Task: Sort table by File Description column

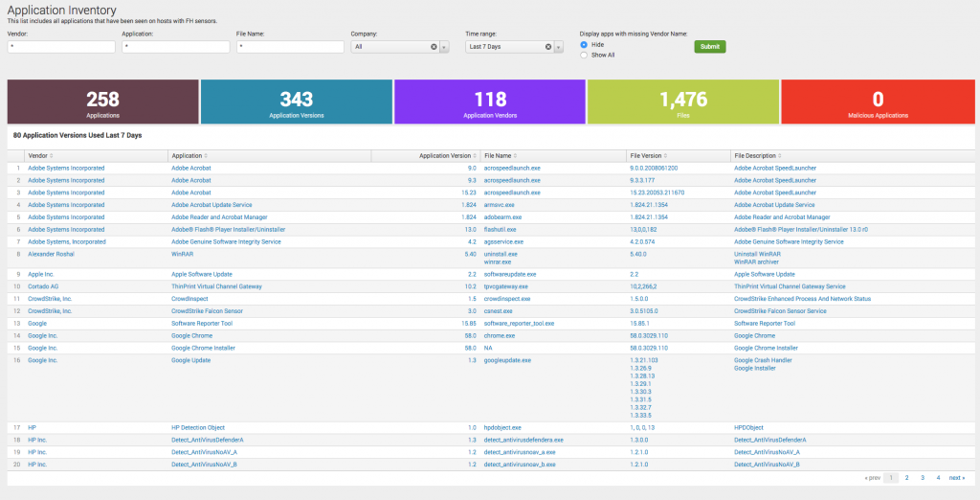Action: 759,156
